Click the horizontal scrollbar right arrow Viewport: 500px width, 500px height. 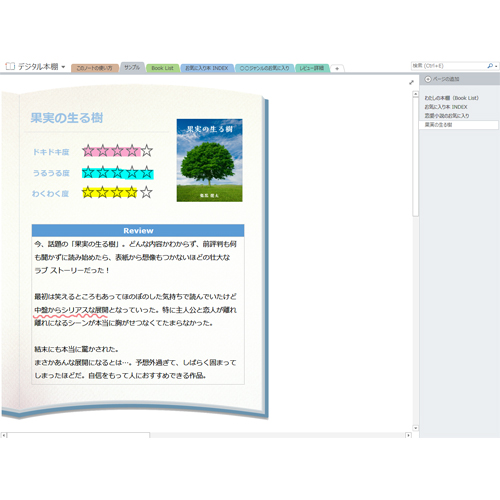[x=408, y=435]
